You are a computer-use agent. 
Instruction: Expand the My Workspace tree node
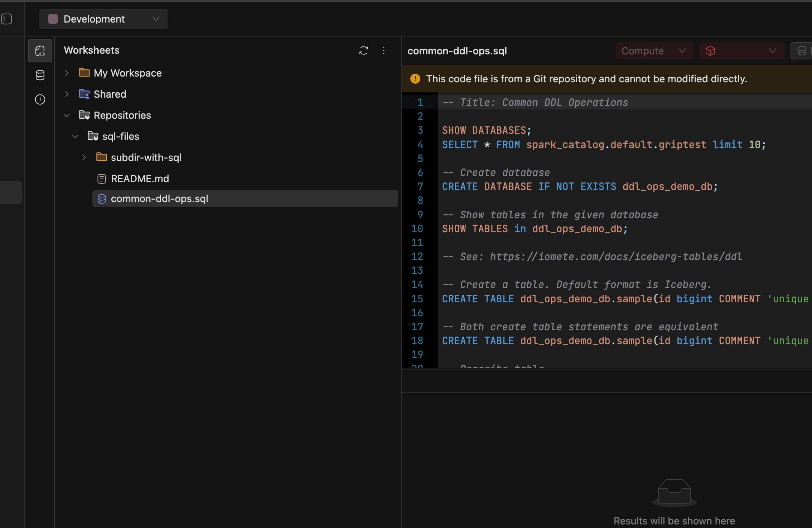pos(67,73)
